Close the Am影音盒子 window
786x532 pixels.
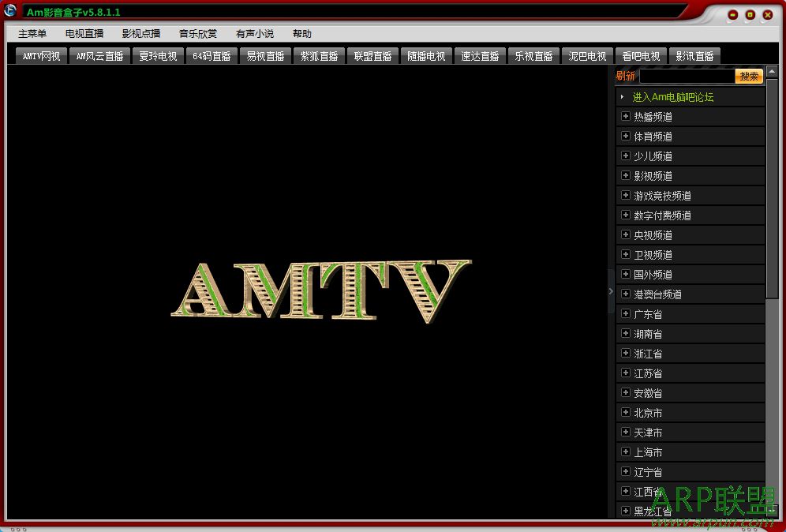(767, 15)
